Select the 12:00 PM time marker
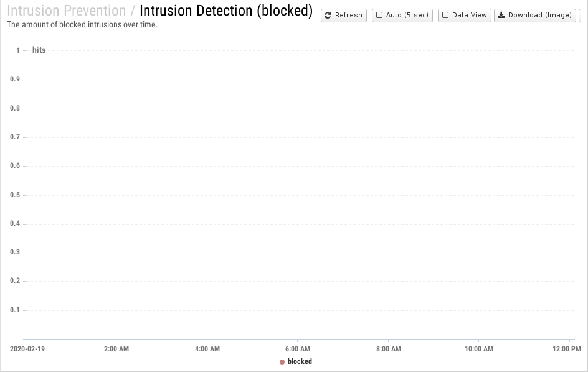This screenshot has width=588, height=372. [x=567, y=349]
